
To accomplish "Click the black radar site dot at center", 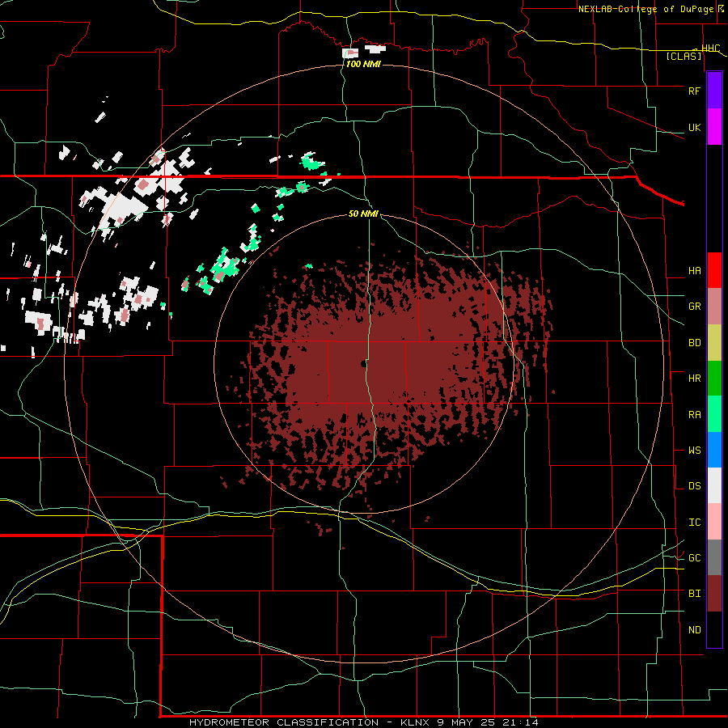I will pos(364,364).
